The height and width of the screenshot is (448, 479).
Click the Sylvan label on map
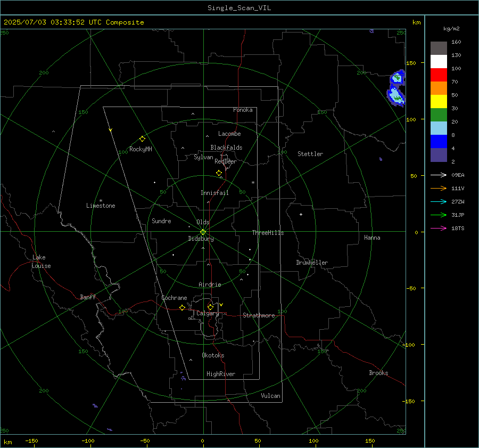(203, 157)
